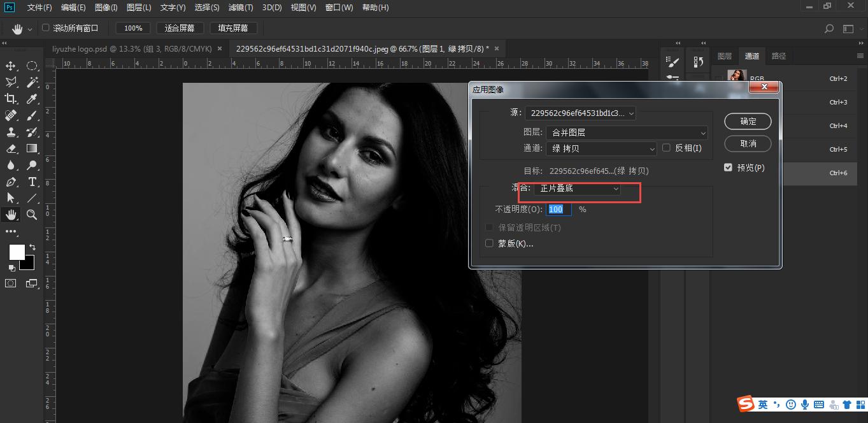Image resolution: width=868 pixels, height=423 pixels.
Task: Select the Eyedropper tool
Action: pyautogui.click(x=31, y=99)
